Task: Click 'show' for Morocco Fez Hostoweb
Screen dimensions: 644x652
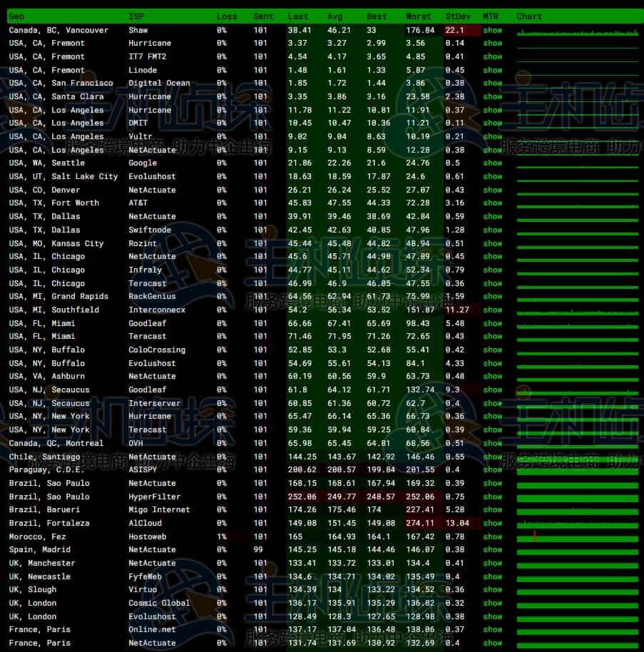Action: (493, 537)
